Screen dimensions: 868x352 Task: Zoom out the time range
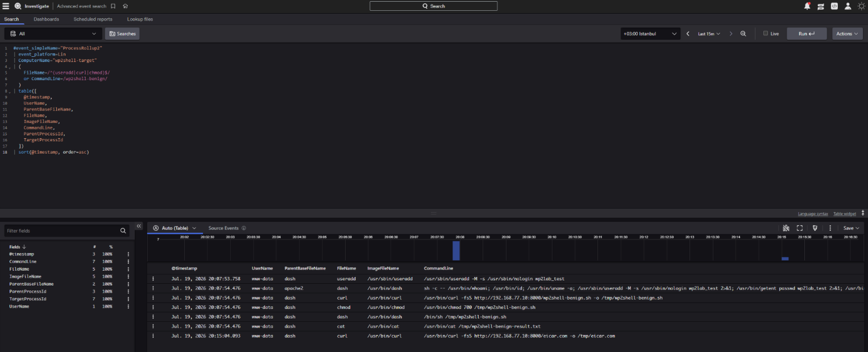(x=743, y=34)
